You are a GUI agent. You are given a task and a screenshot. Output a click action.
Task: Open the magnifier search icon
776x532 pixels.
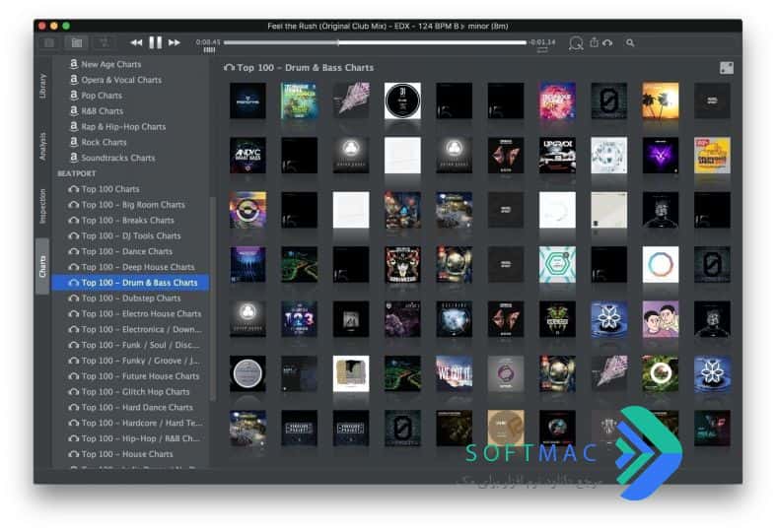630,43
